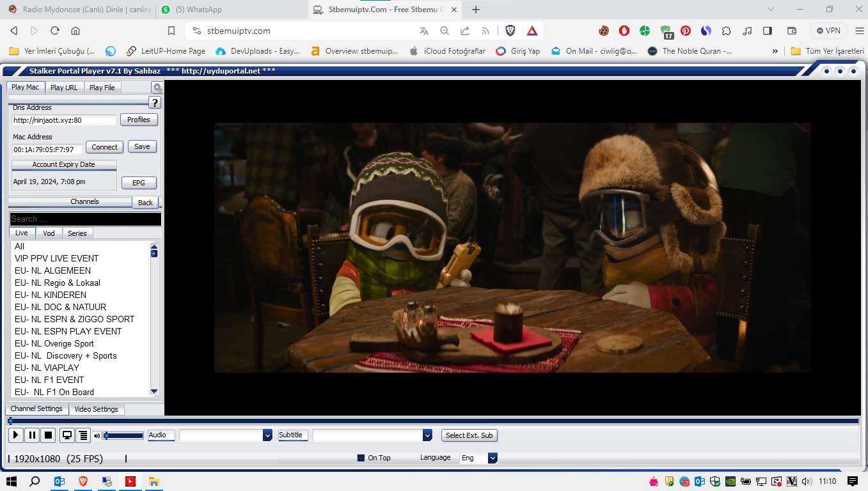
Task: Click the zoom out magnifier in address bar
Action: [445, 31]
